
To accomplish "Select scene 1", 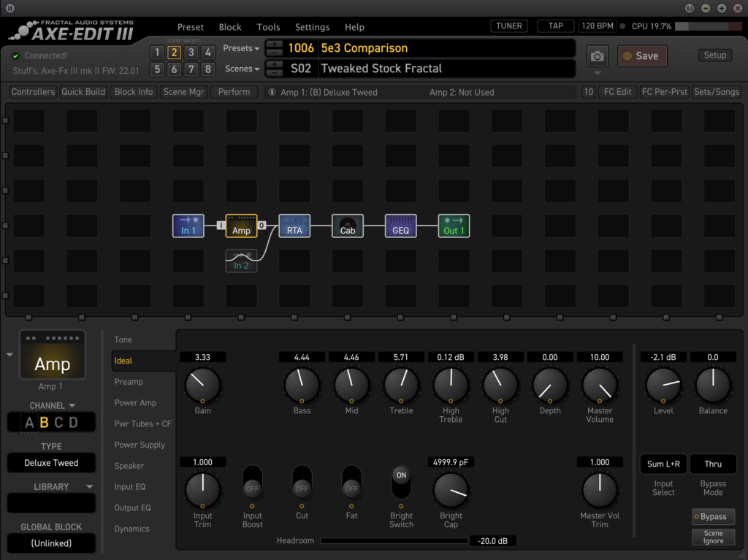I will tap(157, 53).
